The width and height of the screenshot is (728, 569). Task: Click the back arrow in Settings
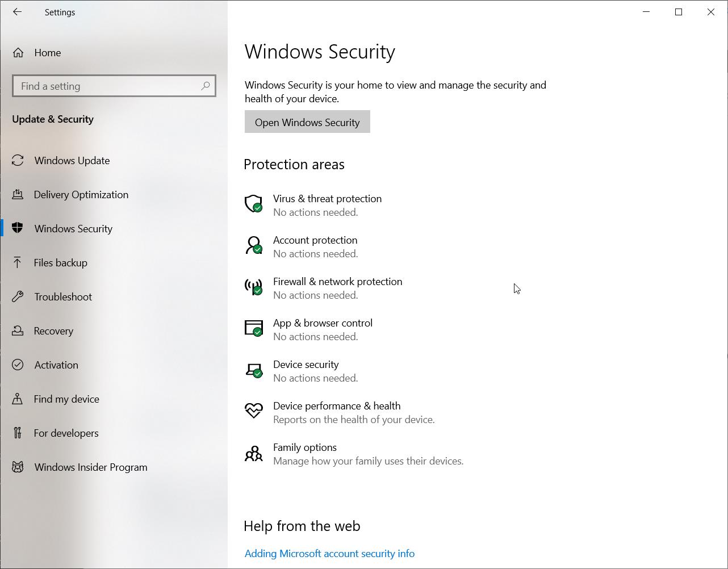[17, 12]
